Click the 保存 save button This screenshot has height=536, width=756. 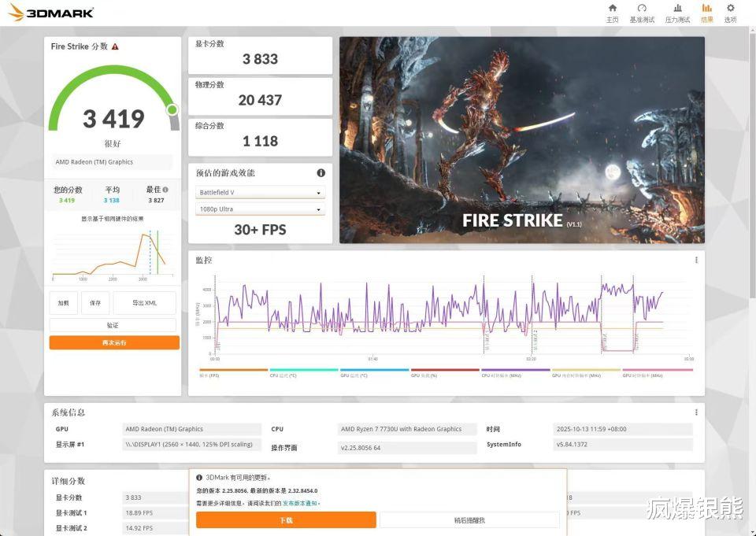(95, 303)
